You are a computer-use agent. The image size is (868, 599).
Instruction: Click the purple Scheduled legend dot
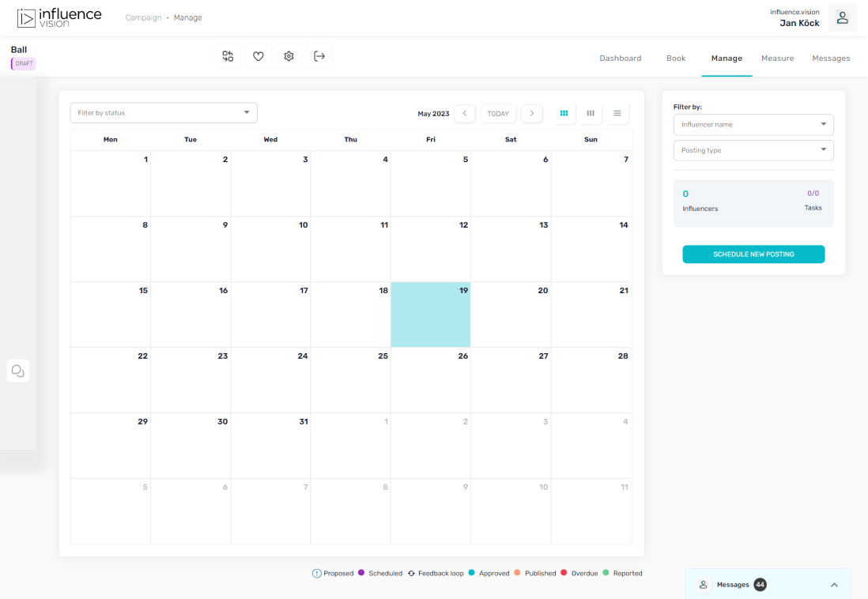tap(361, 573)
